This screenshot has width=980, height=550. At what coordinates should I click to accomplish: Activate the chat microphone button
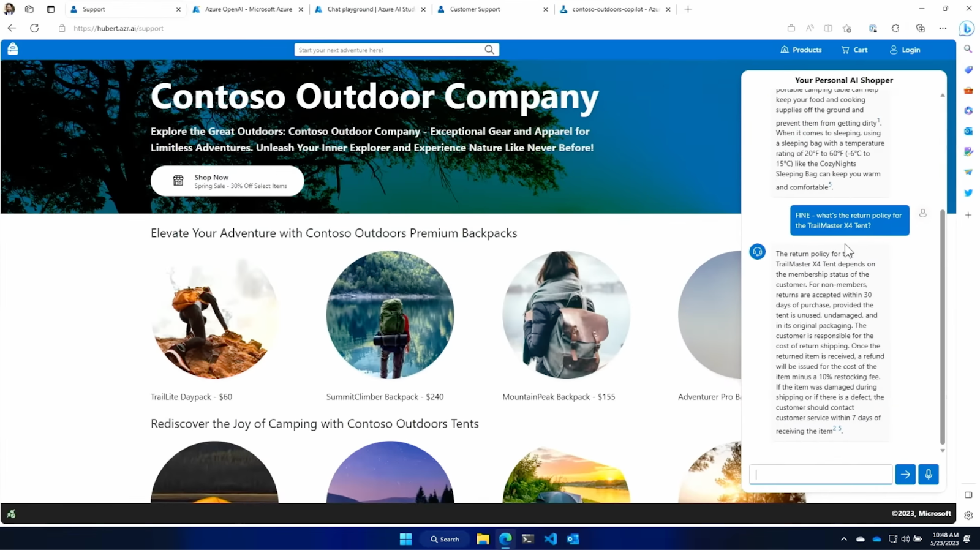coord(929,474)
